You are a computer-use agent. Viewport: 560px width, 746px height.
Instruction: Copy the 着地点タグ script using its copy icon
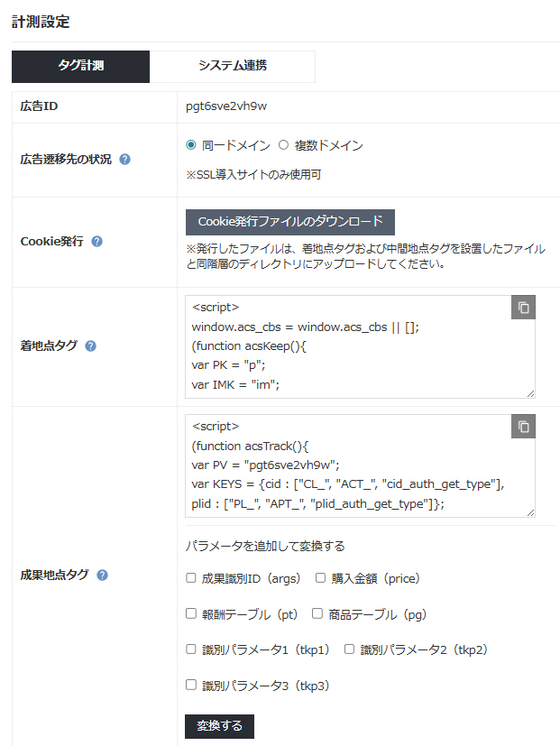[x=523, y=307]
